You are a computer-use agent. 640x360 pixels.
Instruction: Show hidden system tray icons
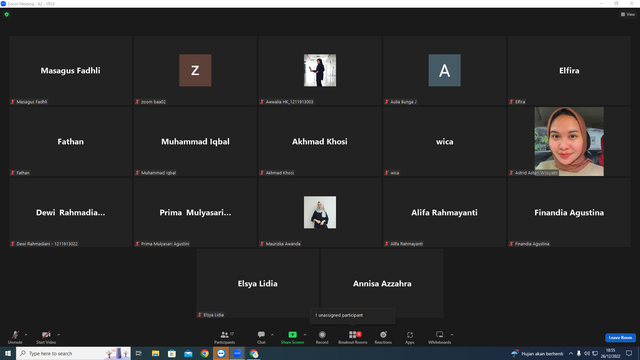click(x=571, y=353)
